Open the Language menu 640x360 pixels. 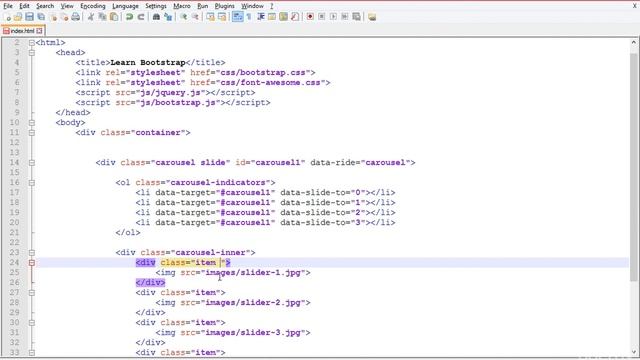pyautogui.click(x=125, y=6)
